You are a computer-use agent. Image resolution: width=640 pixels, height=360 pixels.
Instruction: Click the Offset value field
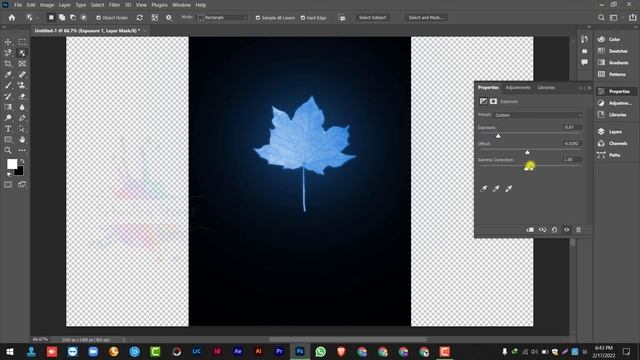[x=572, y=143]
